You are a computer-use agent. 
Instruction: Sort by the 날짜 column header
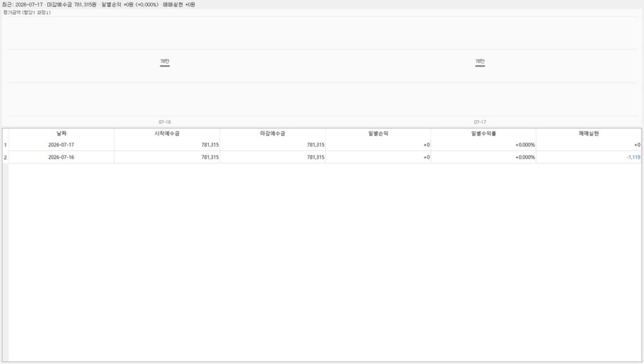click(x=61, y=133)
